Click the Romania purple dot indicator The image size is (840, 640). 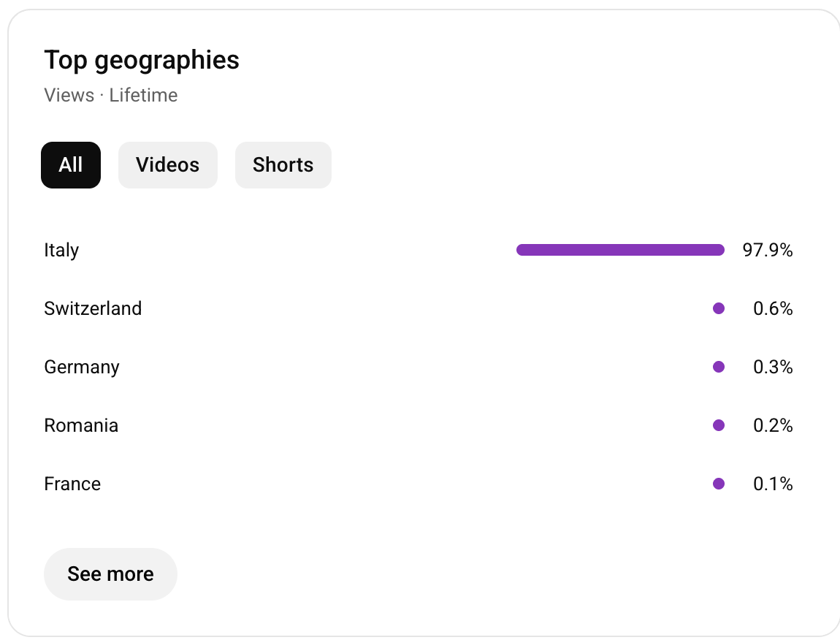(x=719, y=425)
